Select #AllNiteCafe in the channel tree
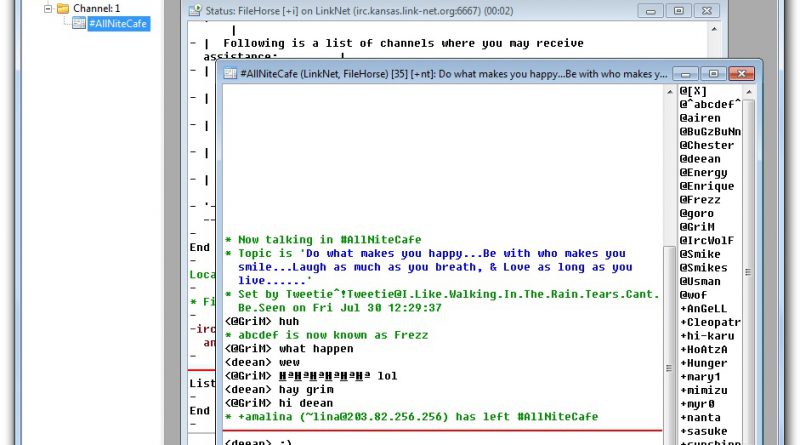This screenshot has width=800, height=445. pos(118,24)
